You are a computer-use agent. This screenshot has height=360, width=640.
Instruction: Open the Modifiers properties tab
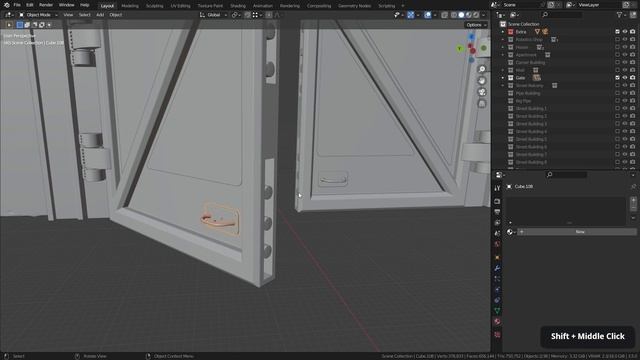pyautogui.click(x=497, y=268)
